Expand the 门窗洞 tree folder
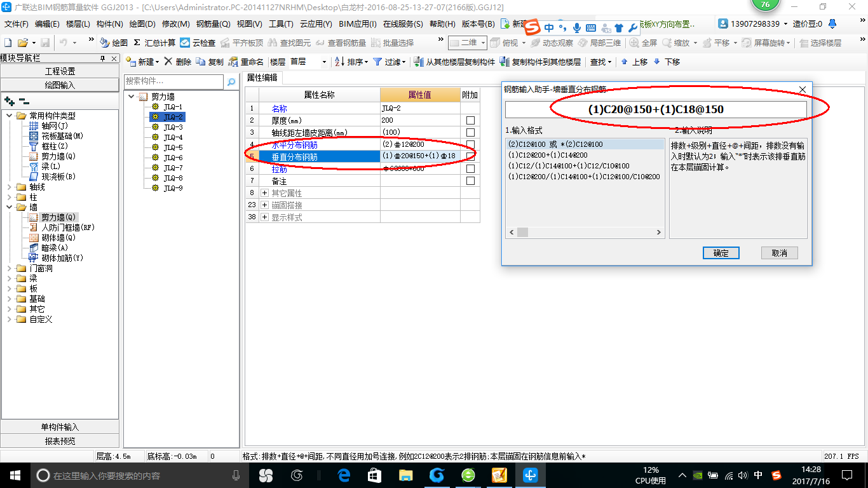This screenshot has height=488, width=868. coord(10,268)
